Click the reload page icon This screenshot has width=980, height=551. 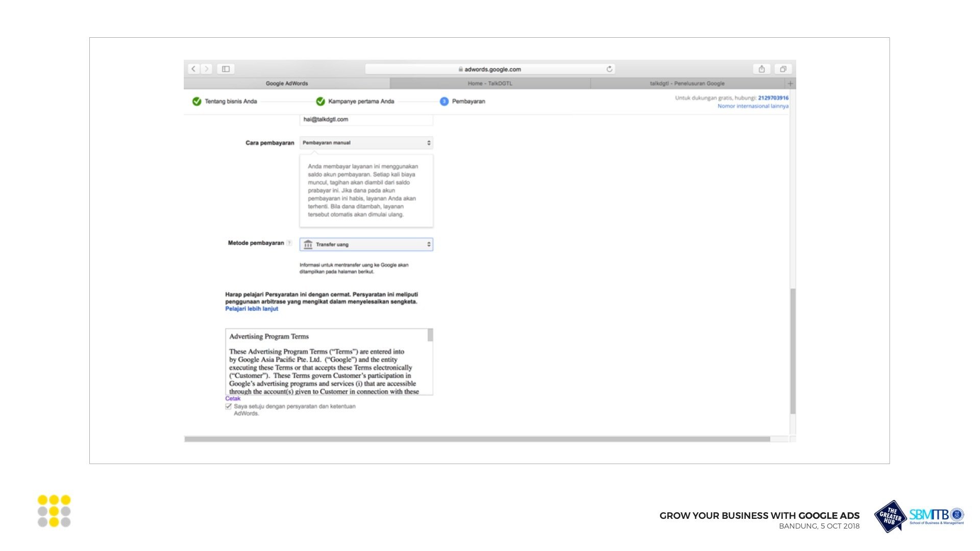pos(609,69)
